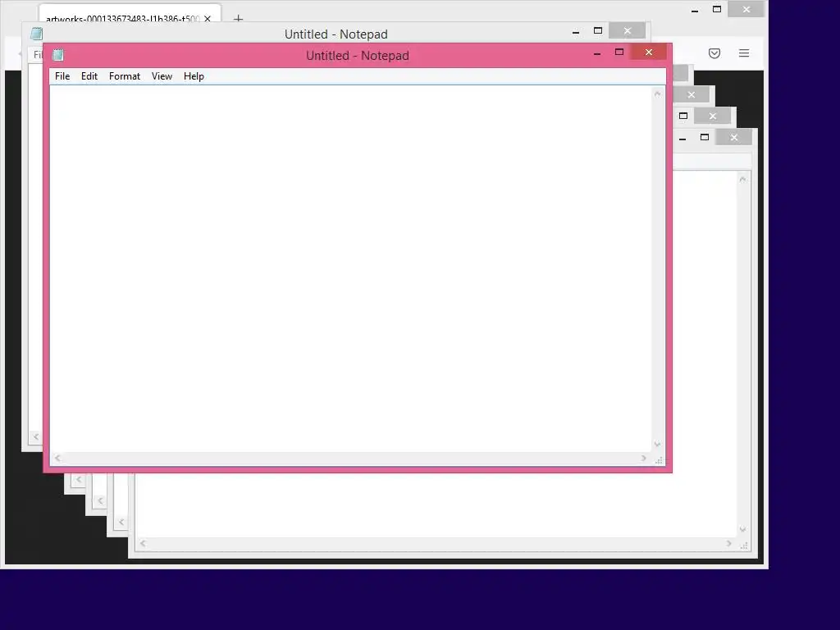The height and width of the screenshot is (630, 840).
Task: Click scroll down arrow in front Notepad
Action: click(x=657, y=444)
